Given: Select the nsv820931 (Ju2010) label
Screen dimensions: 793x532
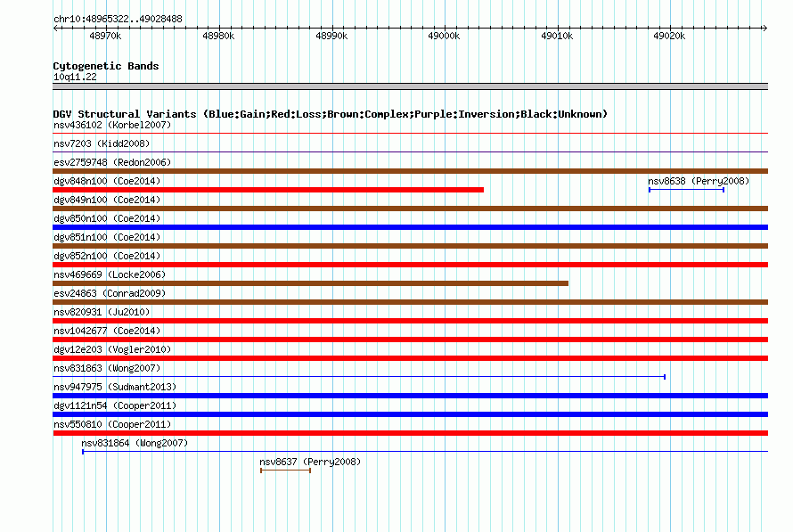Looking at the screenshot, I should click(x=102, y=312).
